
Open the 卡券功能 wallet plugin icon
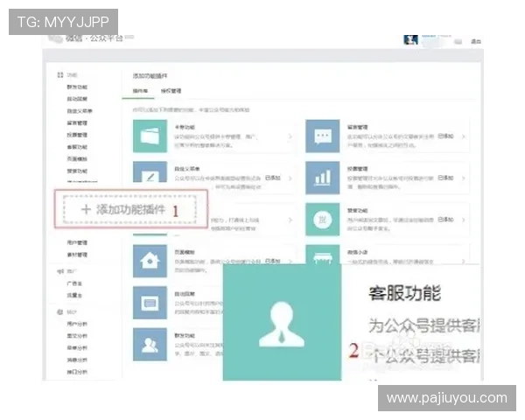click(150, 136)
